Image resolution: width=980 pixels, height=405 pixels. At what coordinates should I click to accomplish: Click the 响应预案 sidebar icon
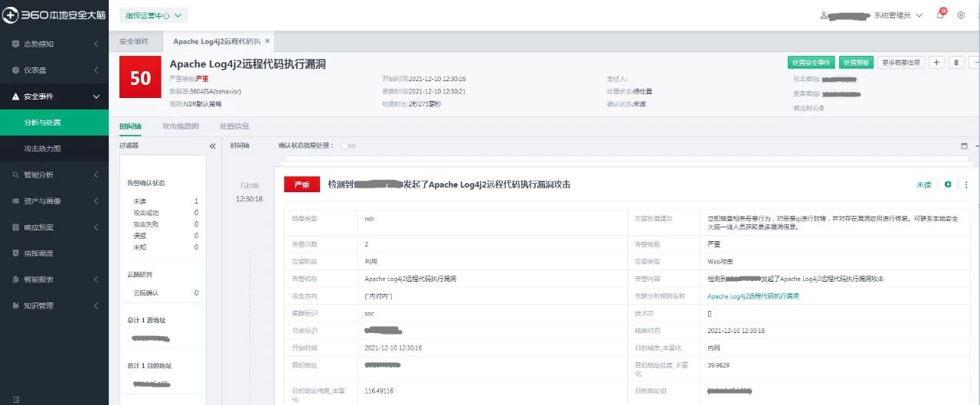coord(15,227)
